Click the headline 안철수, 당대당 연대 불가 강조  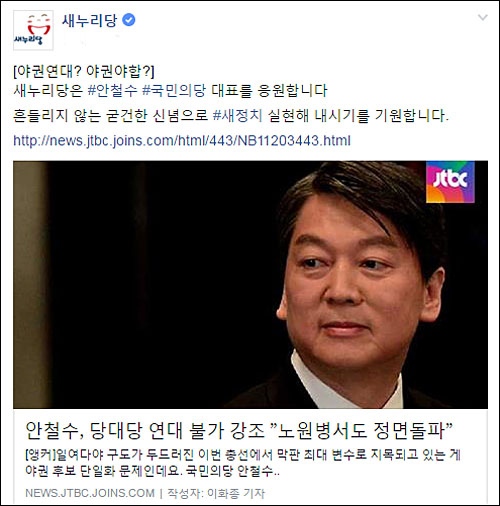145,430
